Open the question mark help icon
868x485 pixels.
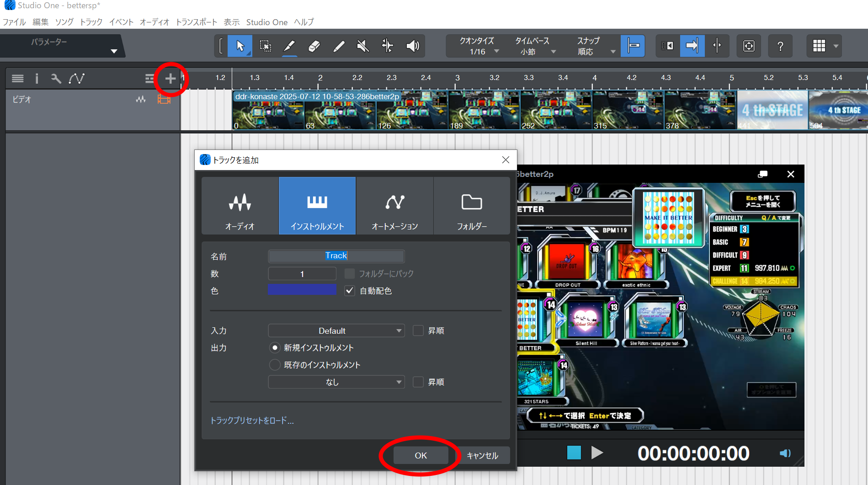click(x=780, y=46)
